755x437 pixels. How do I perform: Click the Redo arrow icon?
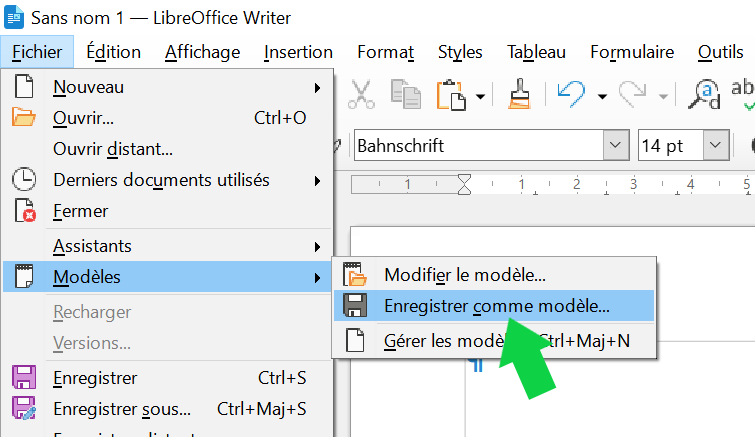(633, 95)
